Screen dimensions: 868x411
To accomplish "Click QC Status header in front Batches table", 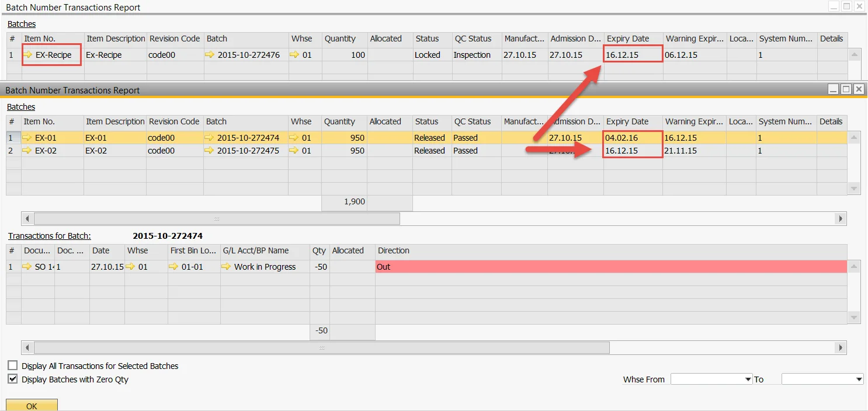I will (x=477, y=121).
